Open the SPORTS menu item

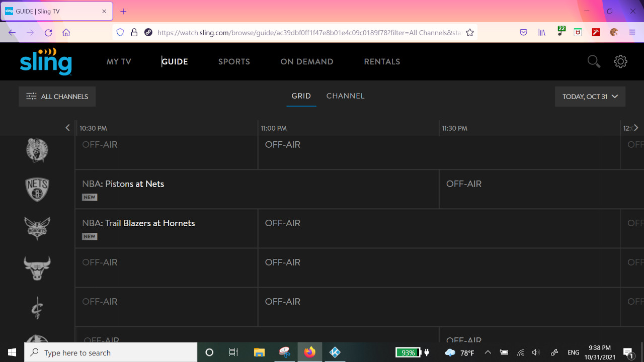pos(234,61)
